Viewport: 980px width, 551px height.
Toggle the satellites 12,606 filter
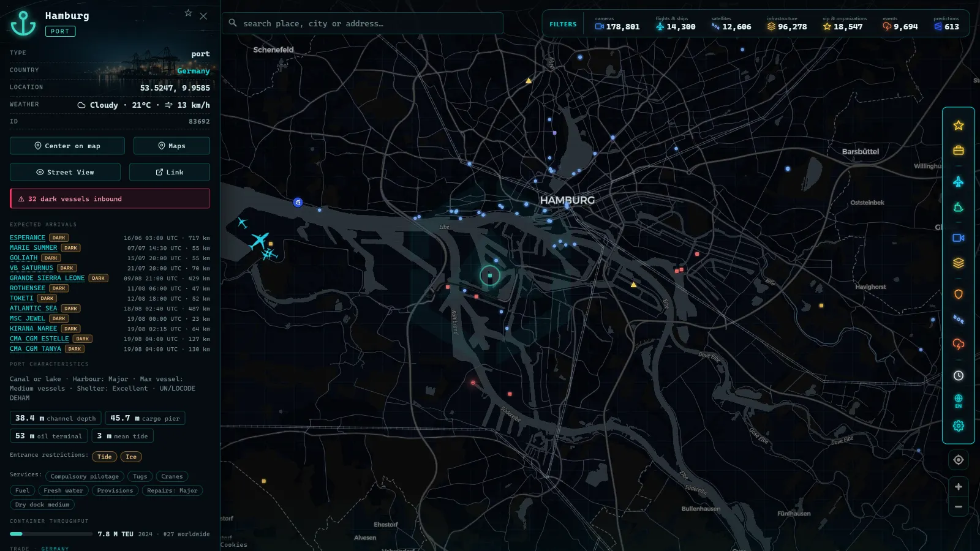point(731,24)
